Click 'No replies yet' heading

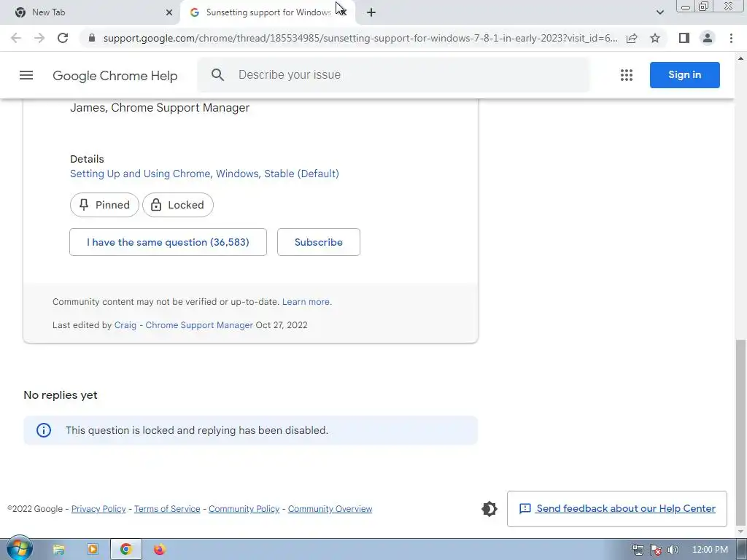[x=61, y=395]
